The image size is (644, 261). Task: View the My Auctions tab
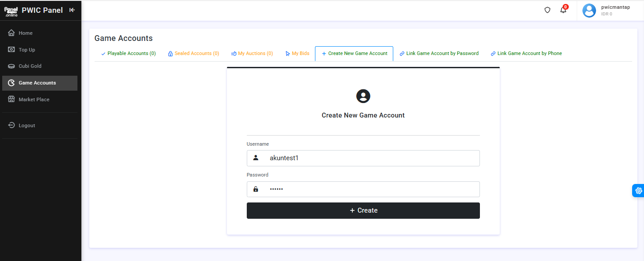tap(252, 53)
